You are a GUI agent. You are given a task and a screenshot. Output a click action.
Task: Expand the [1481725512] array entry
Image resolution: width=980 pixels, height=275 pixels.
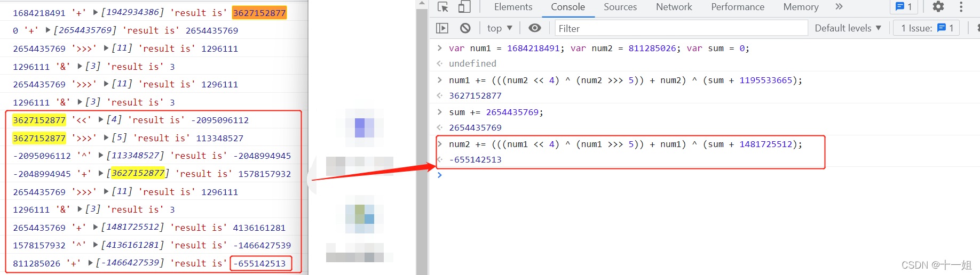coord(96,228)
